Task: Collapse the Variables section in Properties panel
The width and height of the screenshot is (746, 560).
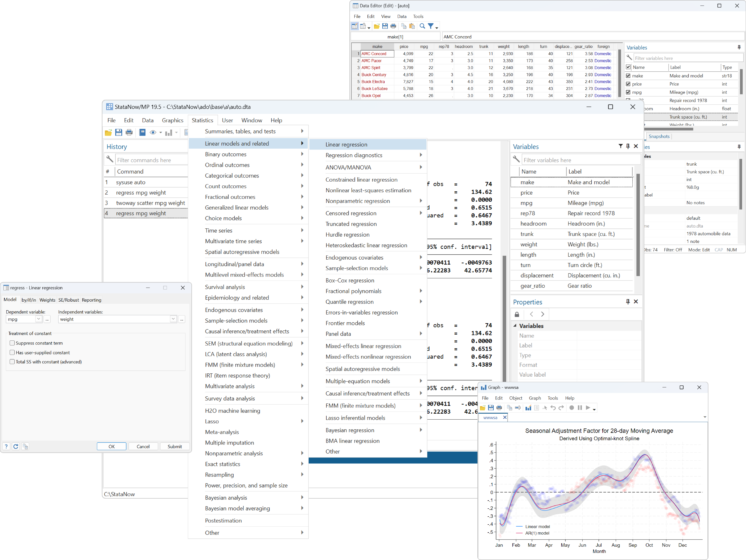Action: [515, 326]
